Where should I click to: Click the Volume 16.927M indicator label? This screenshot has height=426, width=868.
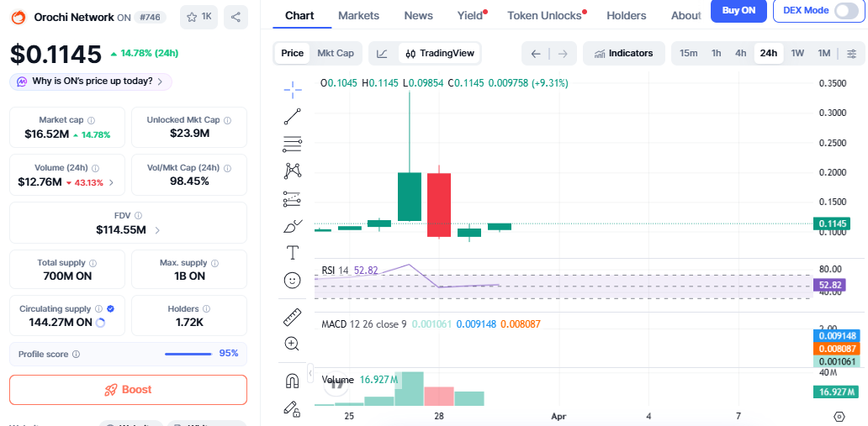pos(360,380)
